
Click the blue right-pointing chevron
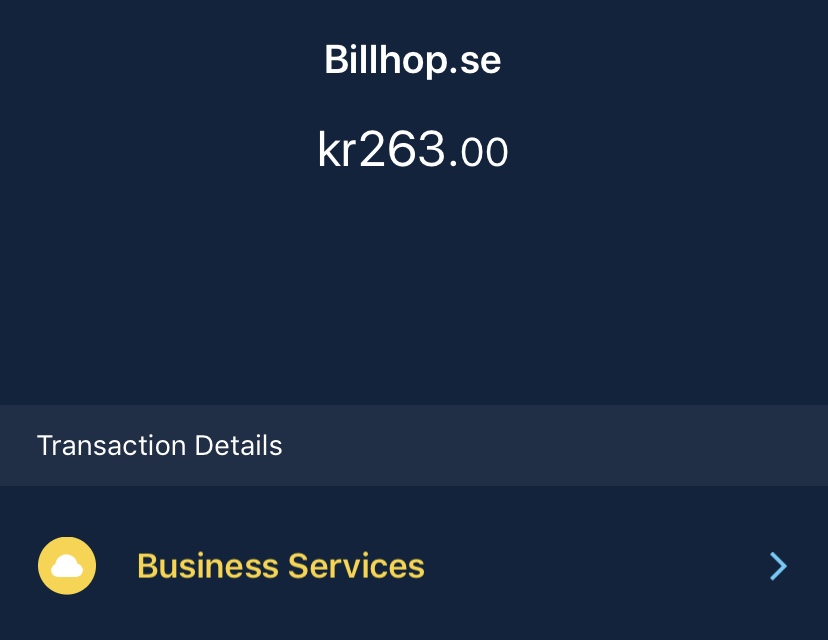coord(778,567)
